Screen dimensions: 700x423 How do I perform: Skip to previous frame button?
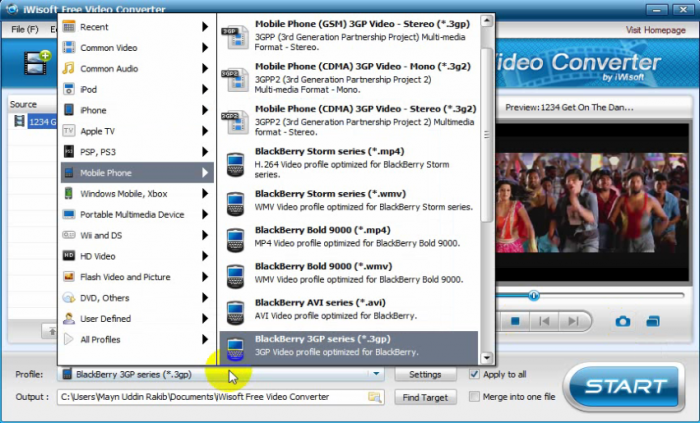(x=544, y=321)
